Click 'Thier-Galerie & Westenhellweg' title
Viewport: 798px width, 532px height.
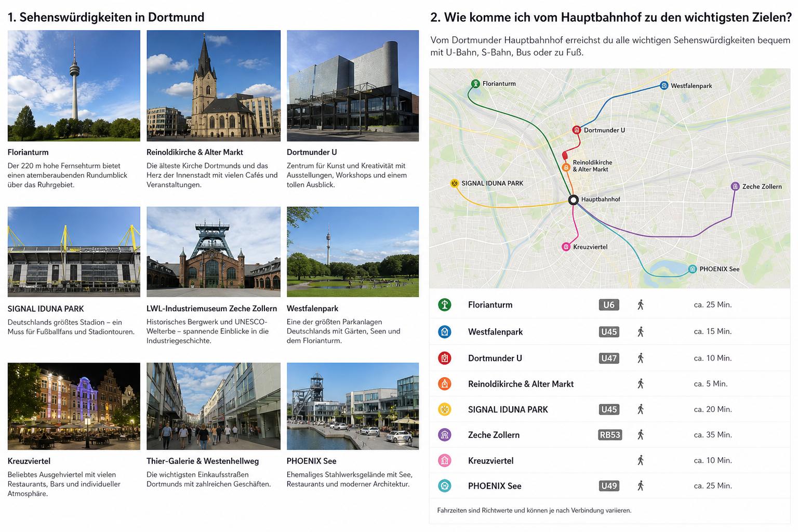click(203, 461)
